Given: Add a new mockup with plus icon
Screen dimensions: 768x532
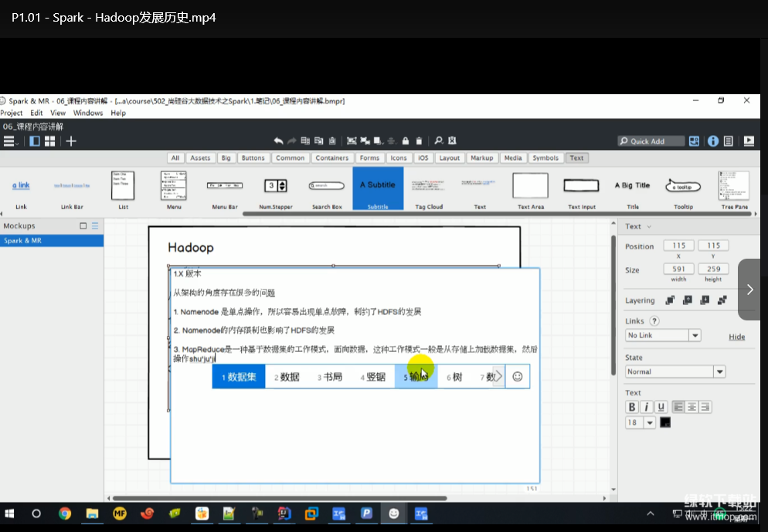Looking at the screenshot, I should (x=71, y=141).
